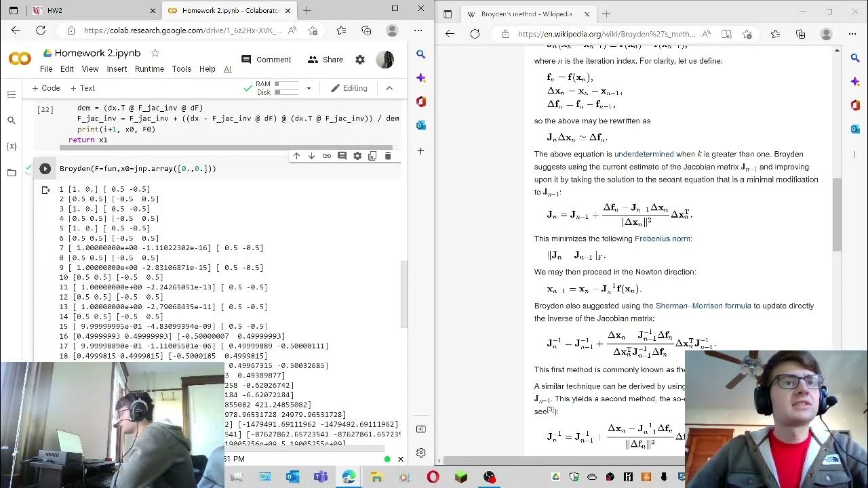The width and height of the screenshot is (868, 488).
Task: Refresh the Colab browser page
Action: (x=41, y=30)
